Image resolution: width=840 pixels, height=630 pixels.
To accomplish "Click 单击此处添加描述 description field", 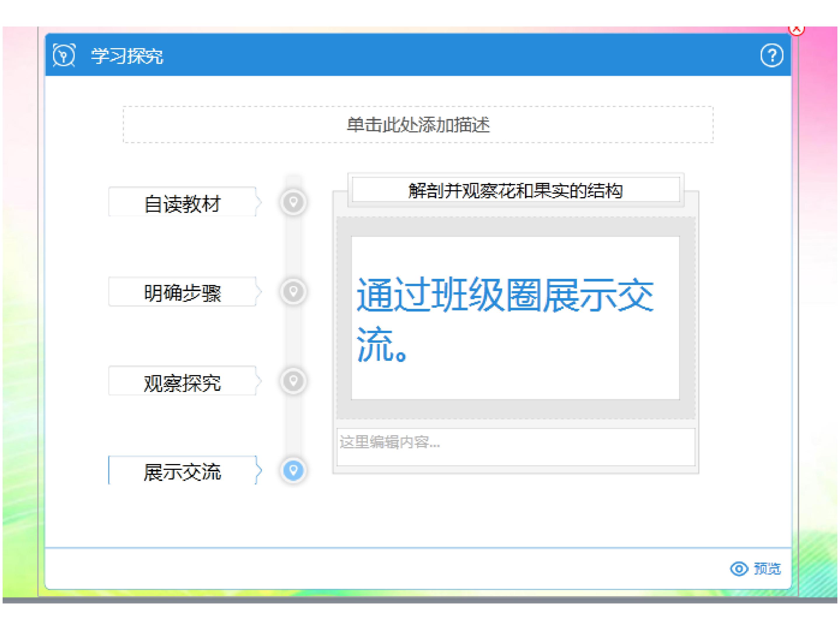I will (418, 125).
